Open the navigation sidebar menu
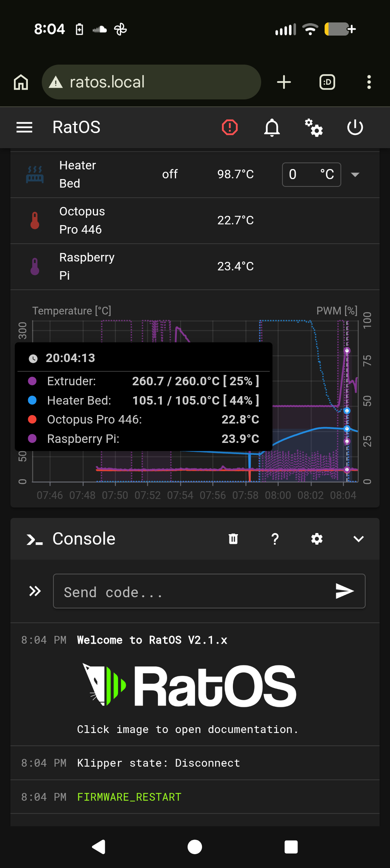The image size is (390, 868). tap(24, 128)
